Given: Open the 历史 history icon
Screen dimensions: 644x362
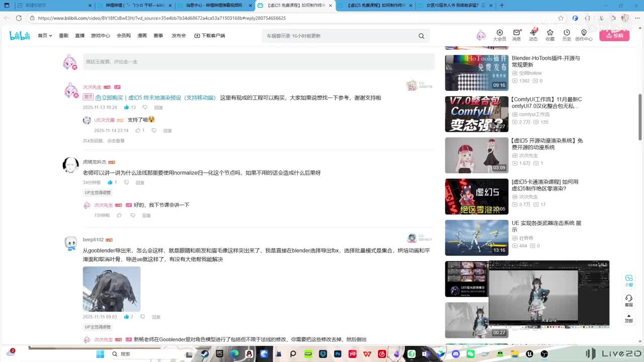Looking at the screenshot, I should (567, 35).
